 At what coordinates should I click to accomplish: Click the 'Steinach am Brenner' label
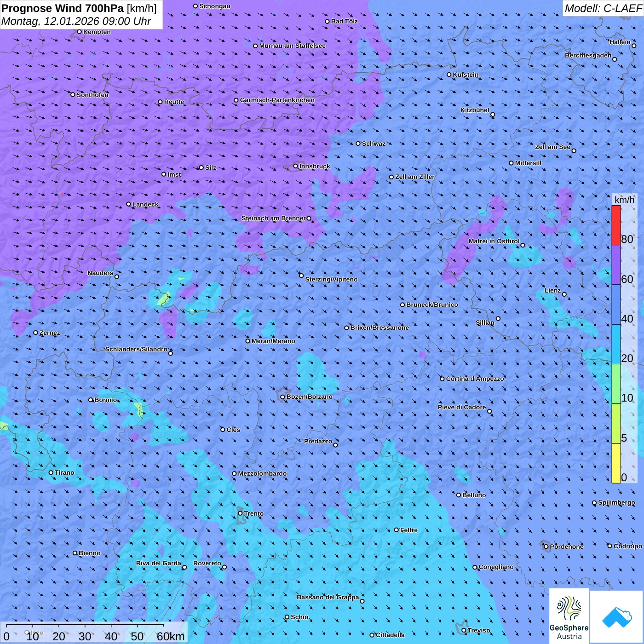click(274, 218)
